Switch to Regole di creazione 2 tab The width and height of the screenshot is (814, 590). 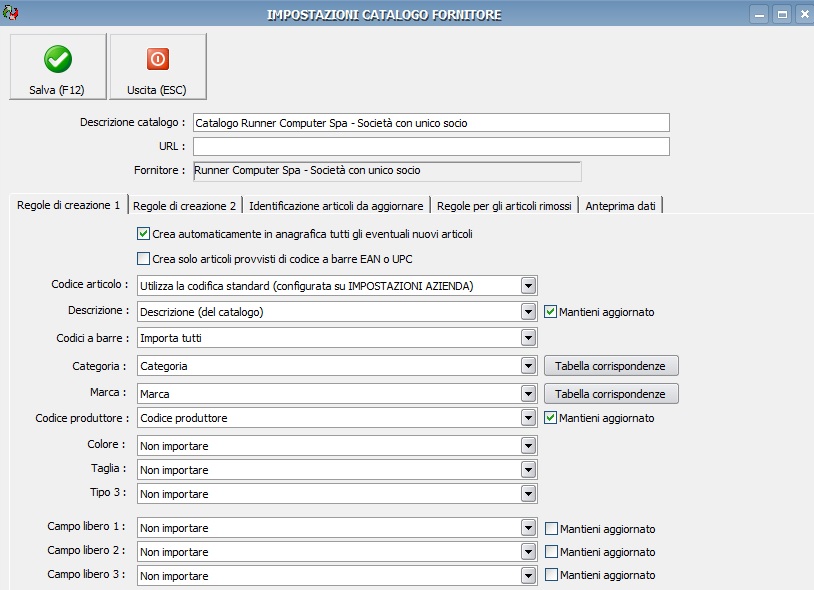[x=184, y=205]
